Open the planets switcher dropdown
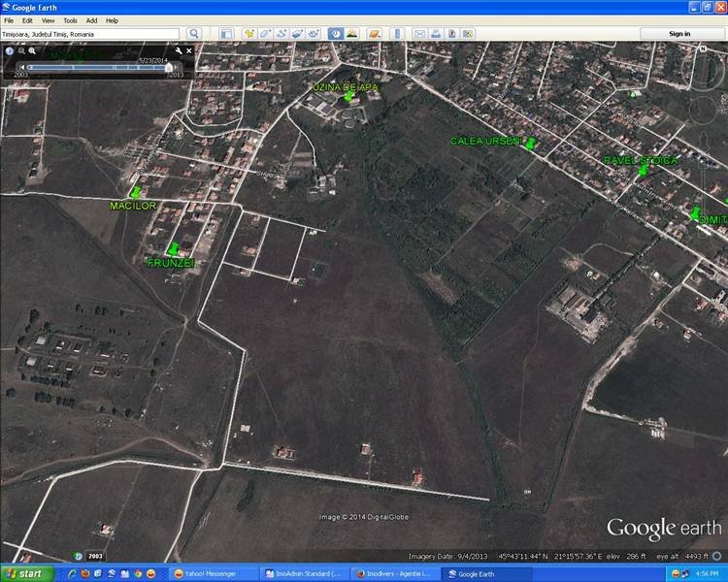The image size is (728, 582). coord(373,34)
